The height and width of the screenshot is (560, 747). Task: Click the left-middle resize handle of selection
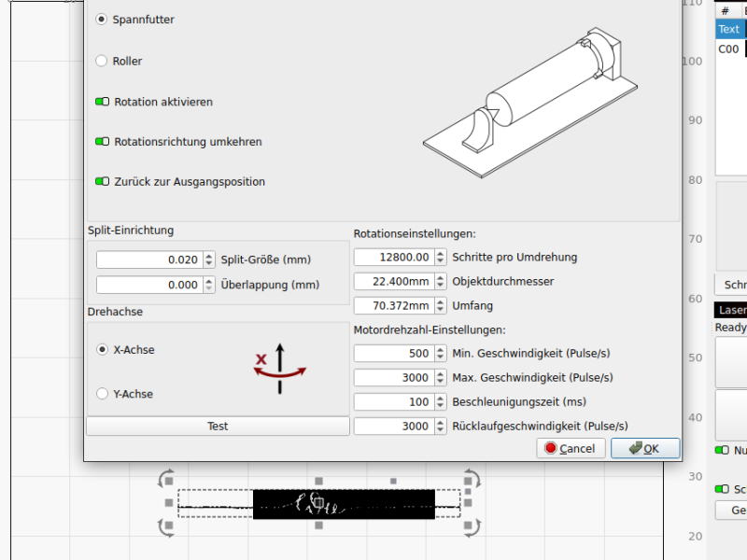pyautogui.click(x=169, y=503)
